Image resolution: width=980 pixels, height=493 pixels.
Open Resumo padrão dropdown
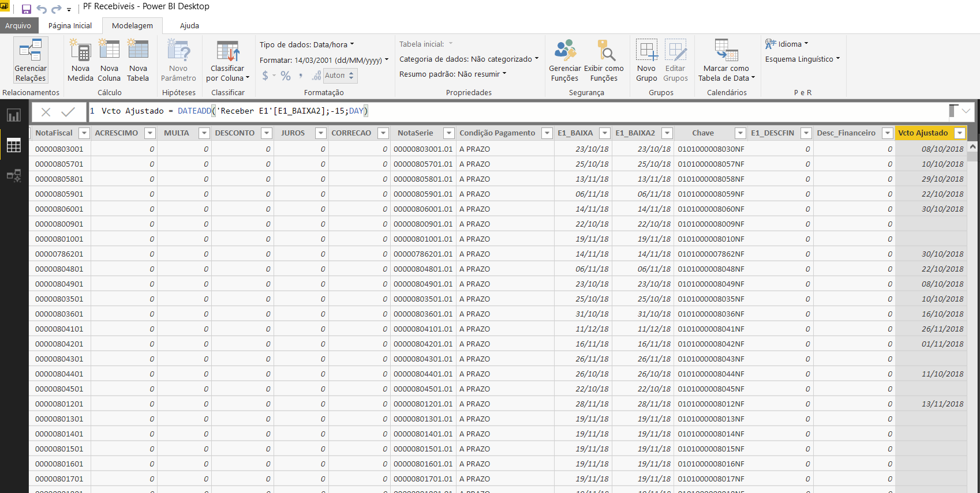coord(452,74)
